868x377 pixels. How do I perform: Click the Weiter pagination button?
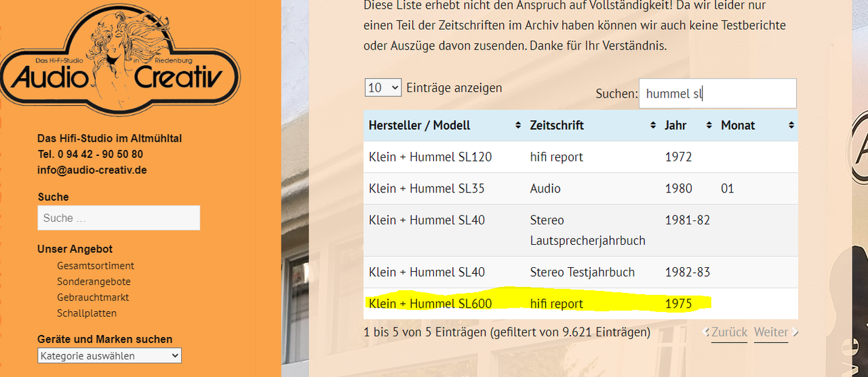coord(771,332)
